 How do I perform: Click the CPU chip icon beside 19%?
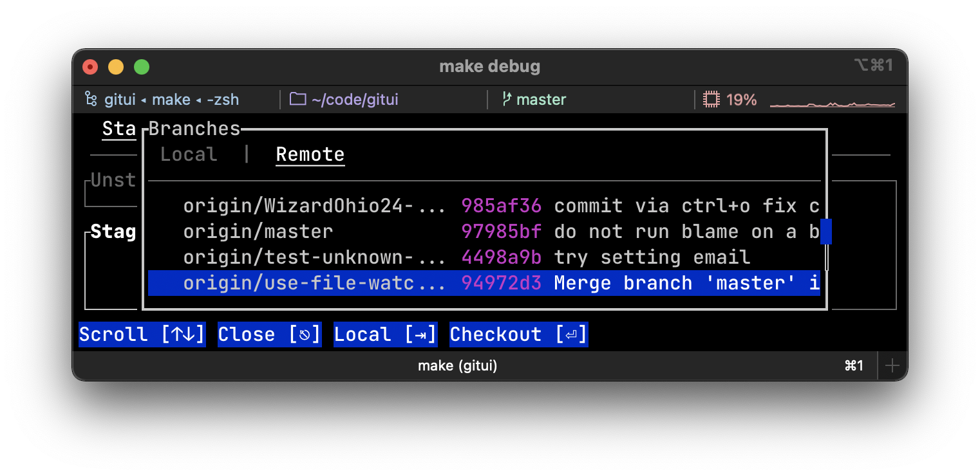(711, 99)
